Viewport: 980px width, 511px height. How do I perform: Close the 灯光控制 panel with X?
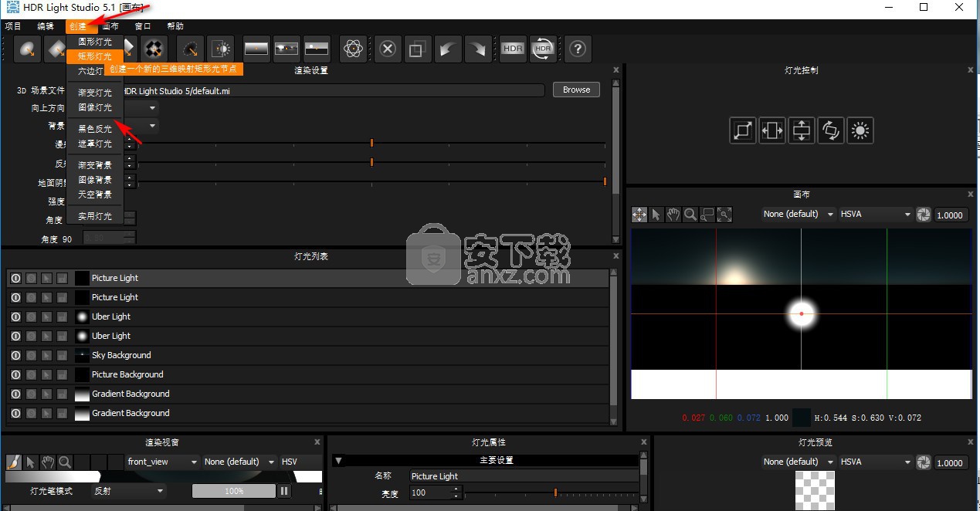click(971, 70)
